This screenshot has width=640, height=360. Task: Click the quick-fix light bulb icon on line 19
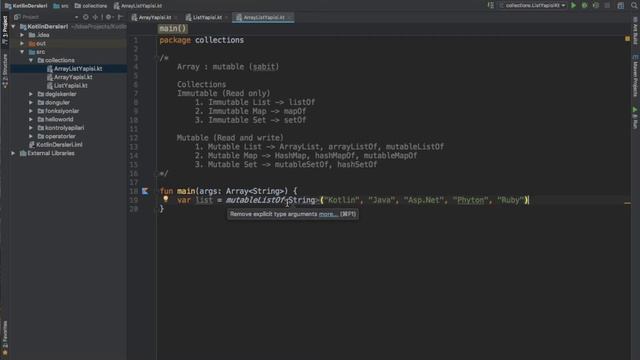pos(166,199)
